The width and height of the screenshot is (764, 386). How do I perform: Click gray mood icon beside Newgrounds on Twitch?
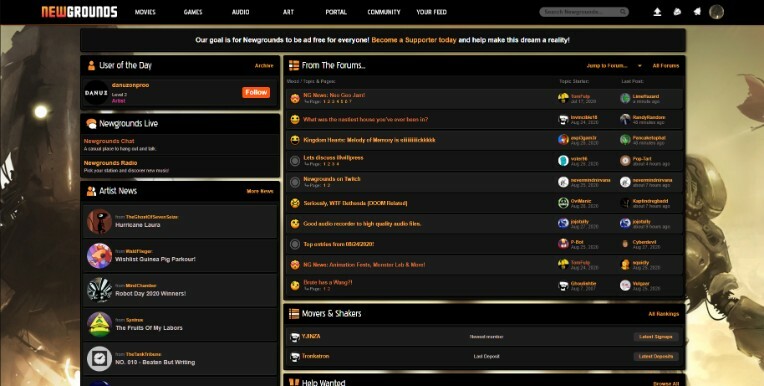295,182
